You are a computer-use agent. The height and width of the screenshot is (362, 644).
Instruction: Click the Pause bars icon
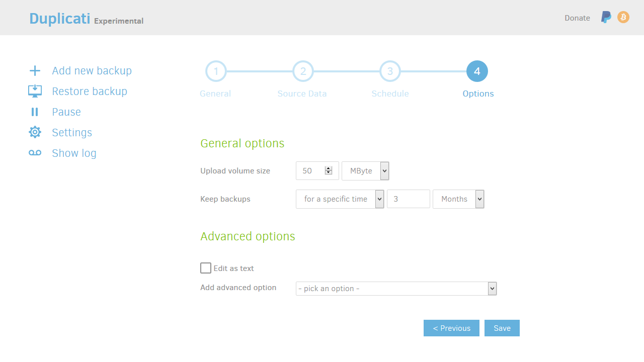35,112
